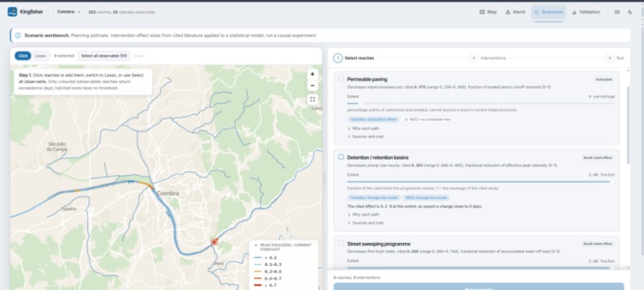Screen dimensions: 644x290
Task: Adjust Detention / retention basins extent slider
Action: (x=481, y=181)
